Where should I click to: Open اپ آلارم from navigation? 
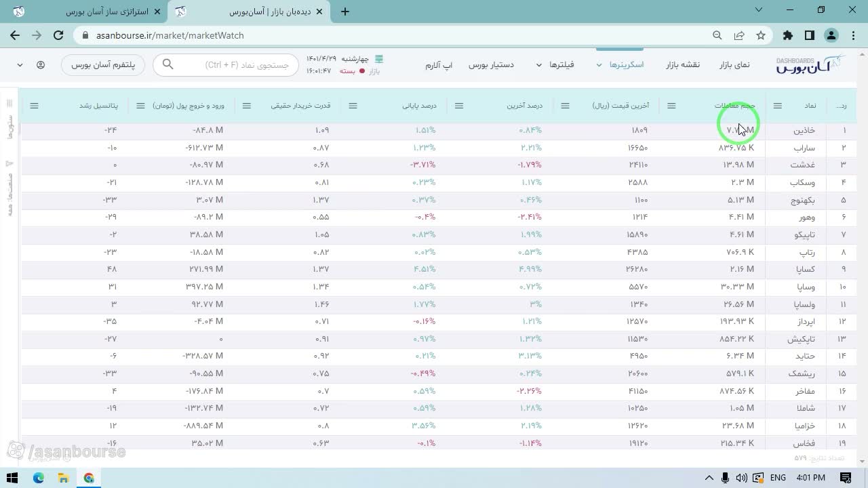coord(439,65)
